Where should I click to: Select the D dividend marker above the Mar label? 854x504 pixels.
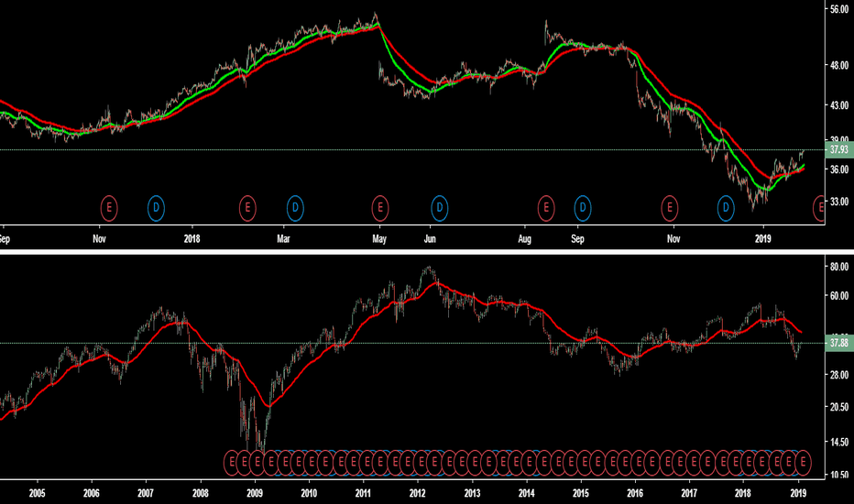tap(295, 208)
